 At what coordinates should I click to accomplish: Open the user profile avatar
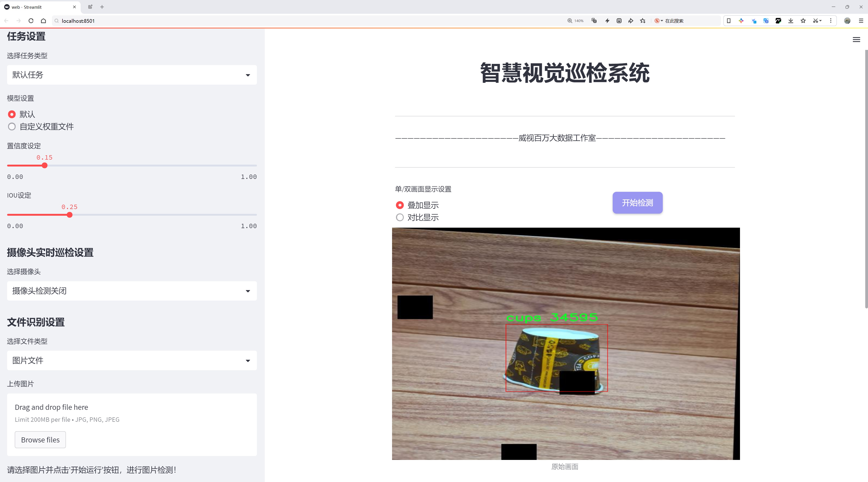[x=847, y=21]
